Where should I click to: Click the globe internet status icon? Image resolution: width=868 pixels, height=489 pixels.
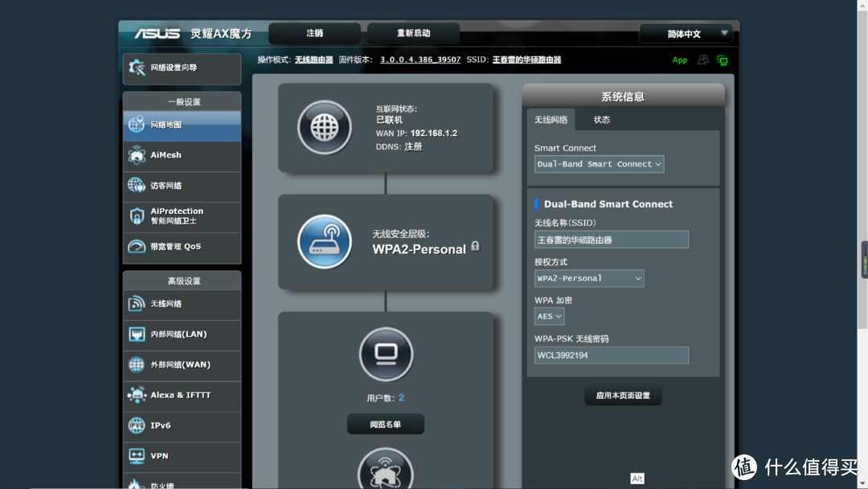[324, 126]
